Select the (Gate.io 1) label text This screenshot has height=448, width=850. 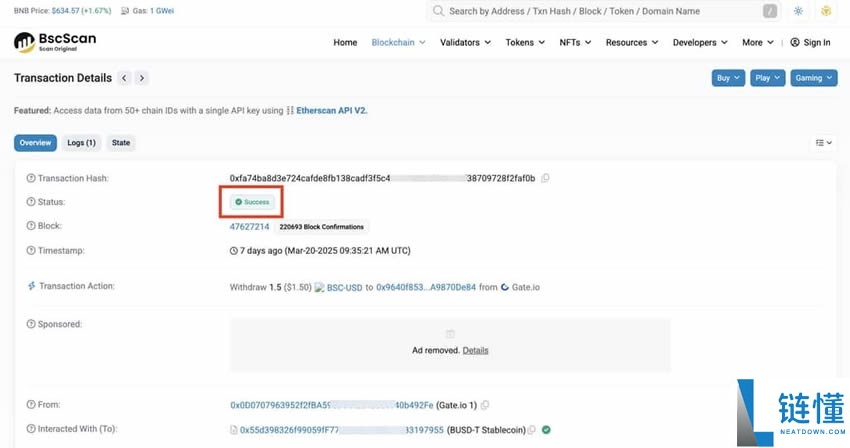point(456,405)
